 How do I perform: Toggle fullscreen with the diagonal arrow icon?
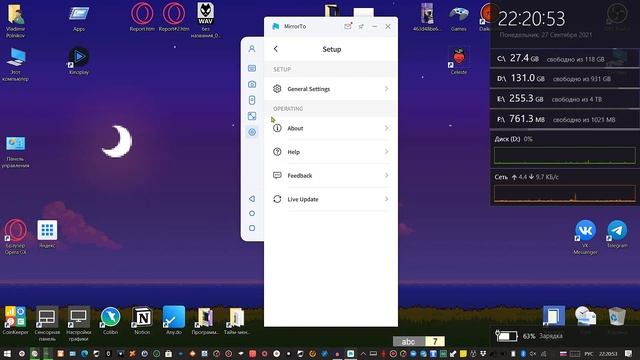pyautogui.click(x=252, y=116)
